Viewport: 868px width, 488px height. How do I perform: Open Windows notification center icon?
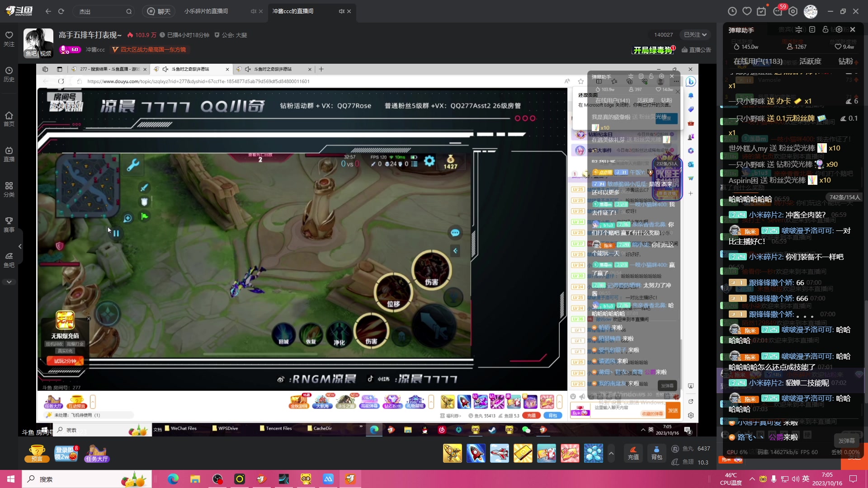[854, 479]
